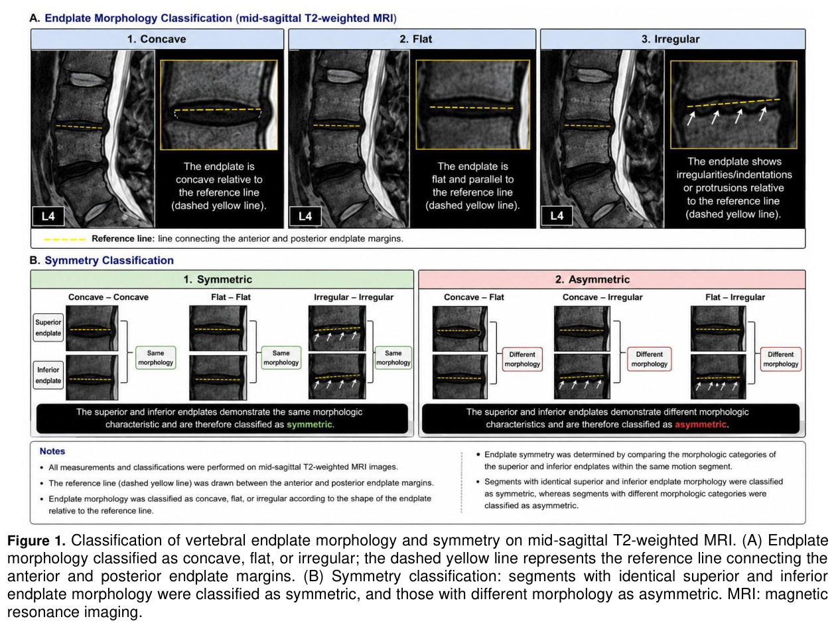Click "Same morphology" box under Concave – Concave
The height and width of the screenshot is (627, 840).
(x=155, y=359)
